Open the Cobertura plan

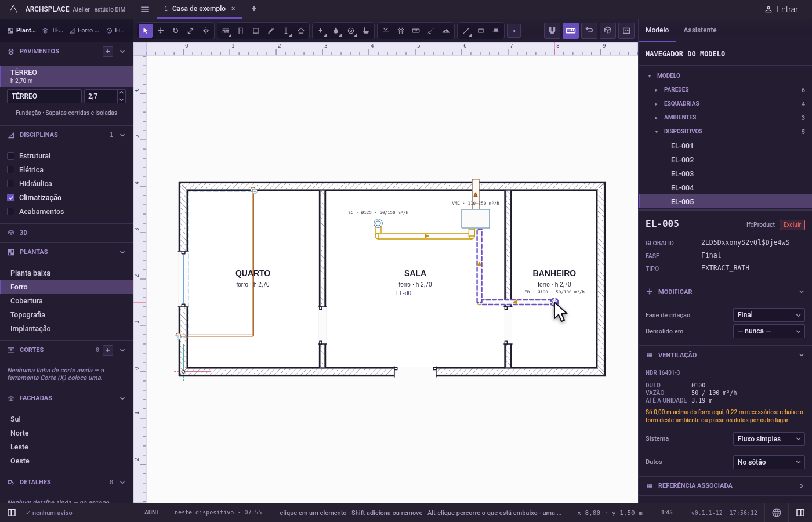click(x=67, y=301)
